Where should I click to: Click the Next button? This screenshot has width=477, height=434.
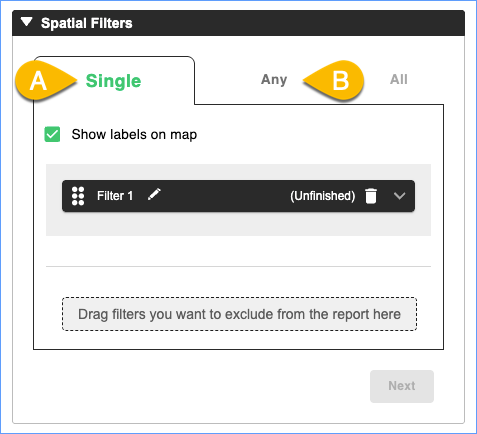402,386
